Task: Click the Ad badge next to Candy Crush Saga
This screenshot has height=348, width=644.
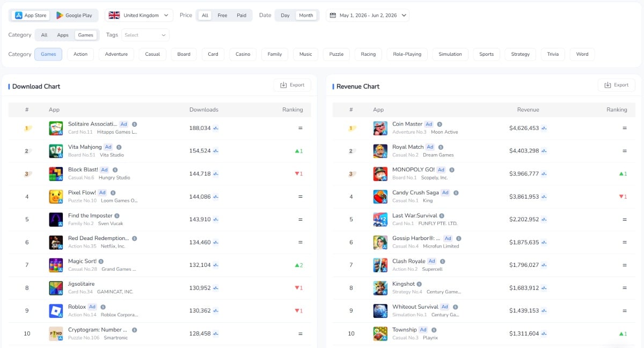Action: tap(446, 192)
